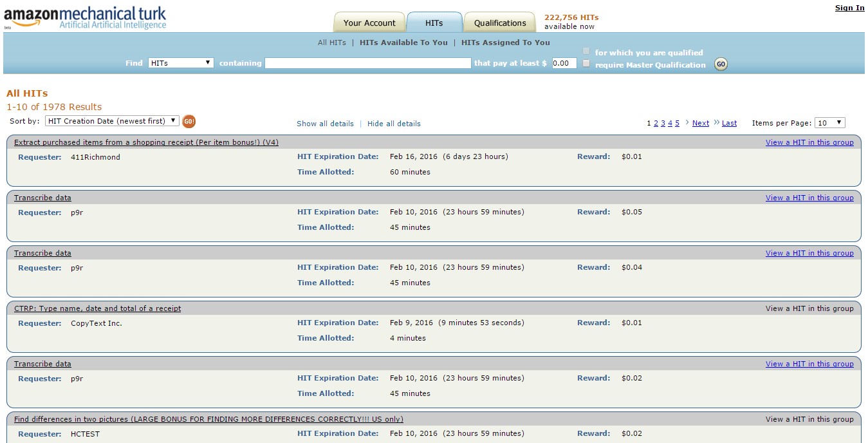
Task: Click 'Hide all details'
Action: 394,123
